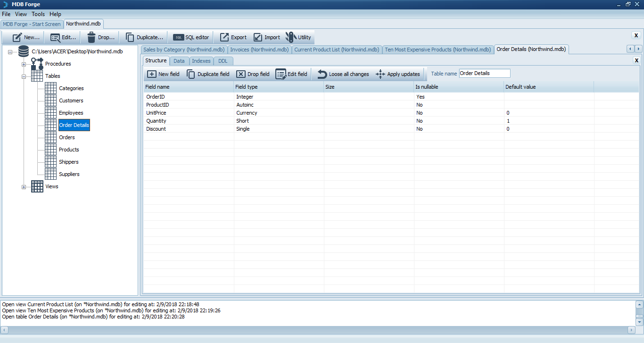This screenshot has height=343, width=644.
Task: Click the Duplicate... toolbar button
Action: tap(144, 37)
